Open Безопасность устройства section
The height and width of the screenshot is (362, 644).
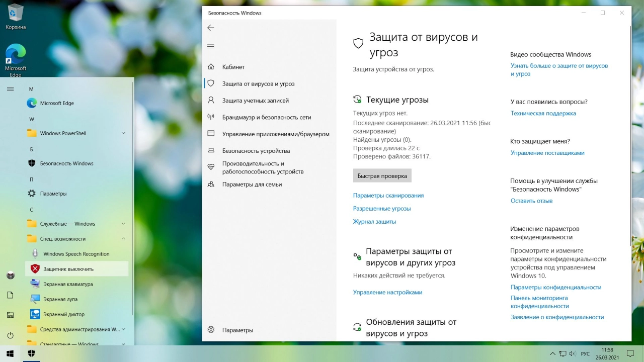[269, 150]
